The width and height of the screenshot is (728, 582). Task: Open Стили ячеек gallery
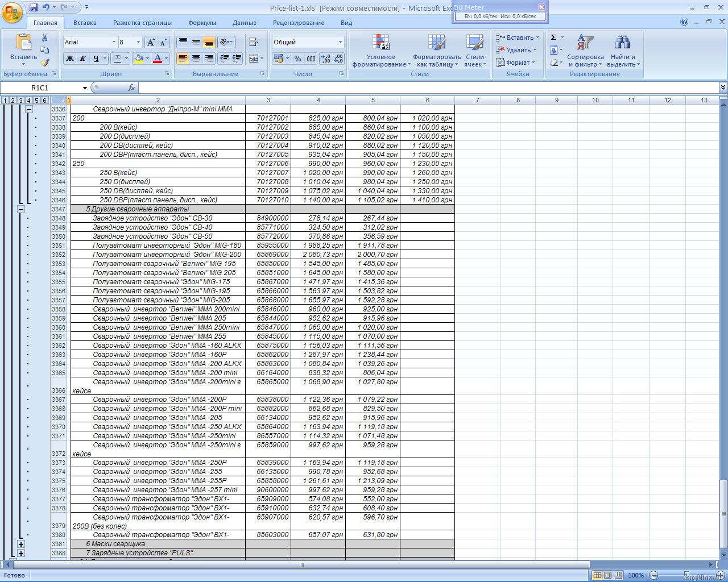[x=474, y=50]
